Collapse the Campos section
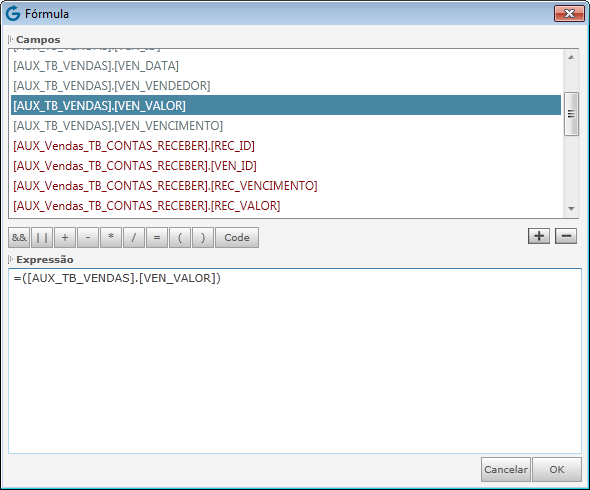Image resolution: width=590 pixels, height=490 pixels. click(11, 39)
